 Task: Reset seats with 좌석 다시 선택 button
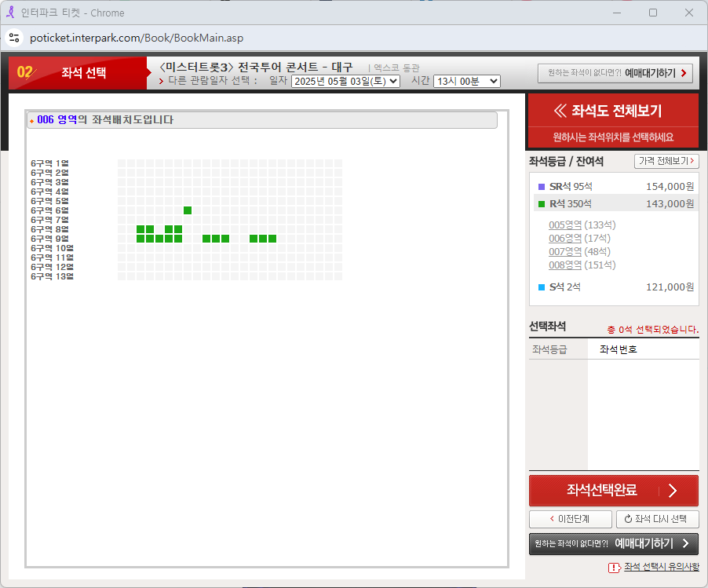tap(657, 519)
